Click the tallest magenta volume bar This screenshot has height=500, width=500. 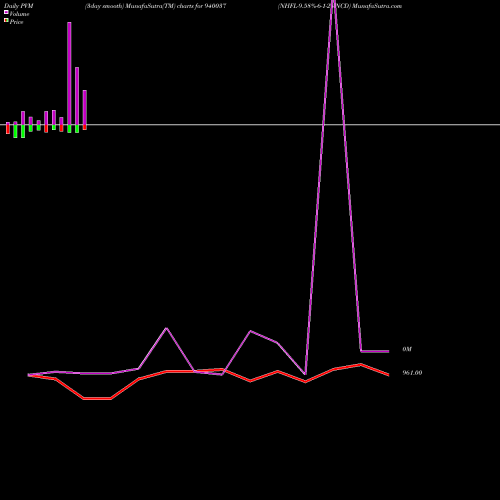coord(69,73)
